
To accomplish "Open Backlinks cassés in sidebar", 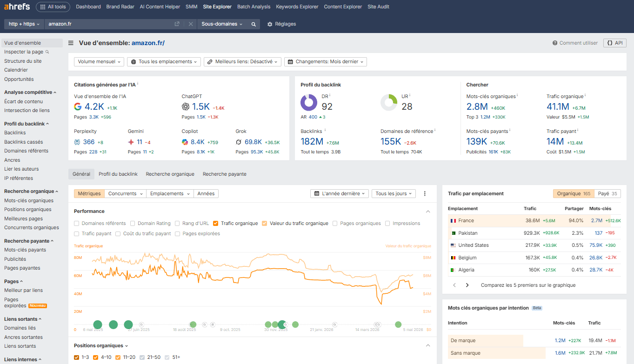I will [x=24, y=142].
